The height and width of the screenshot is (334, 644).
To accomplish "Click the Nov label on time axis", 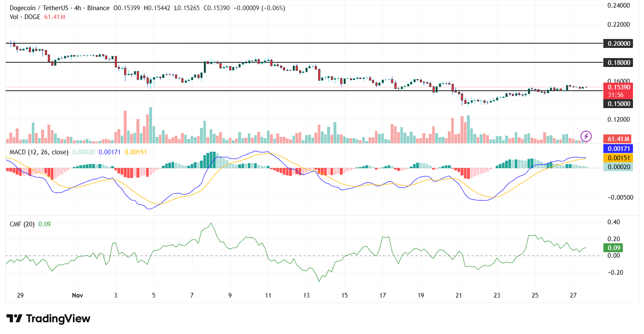I will point(78,295).
